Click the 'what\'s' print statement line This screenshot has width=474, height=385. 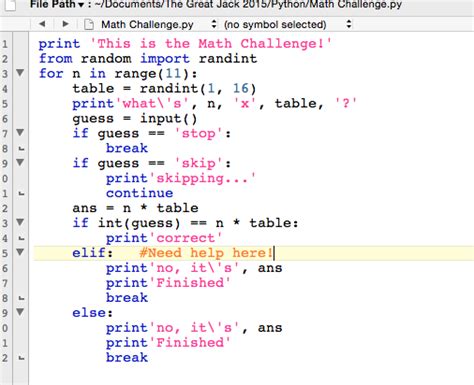[214, 104]
